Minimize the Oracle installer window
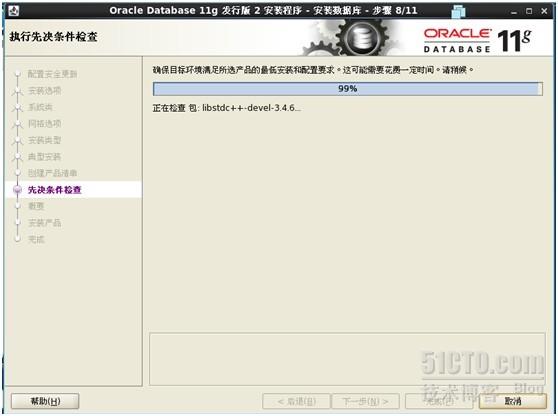The height and width of the screenshot is (416, 558). click(514, 11)
